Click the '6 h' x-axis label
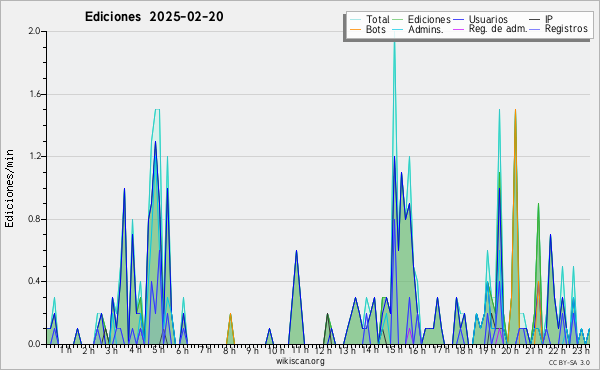Screen dimensions: 600x370 (x=182, y=351)
